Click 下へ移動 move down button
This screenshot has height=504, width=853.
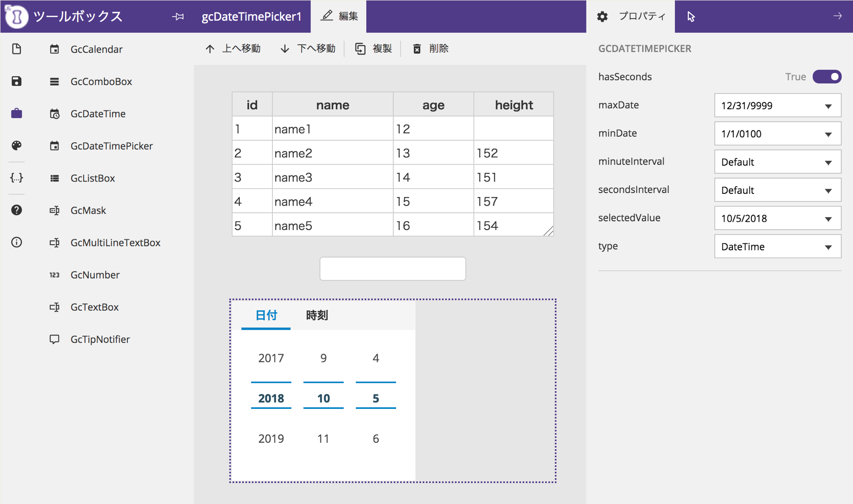308,48
